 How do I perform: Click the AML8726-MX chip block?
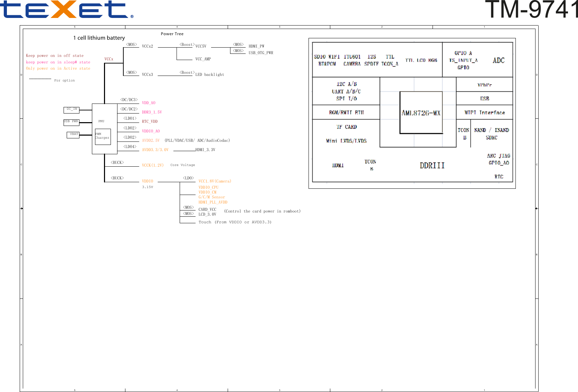click(421, 112)
